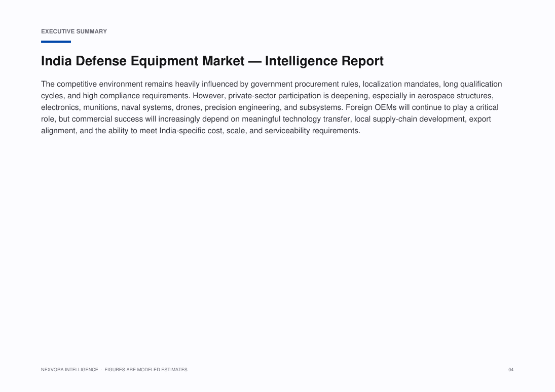Click page number 04

pyautogui.click(x=511, y=370)
